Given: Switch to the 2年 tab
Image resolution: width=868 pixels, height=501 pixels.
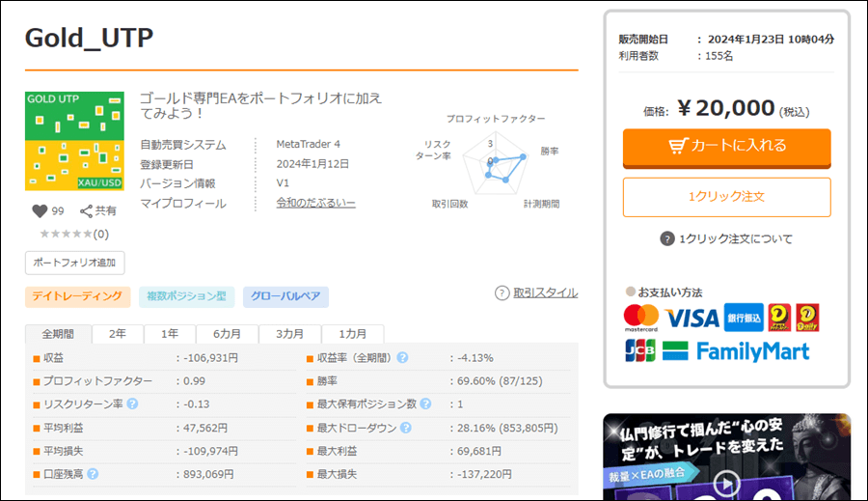Looking at the screenshot, I should point(118,334).
